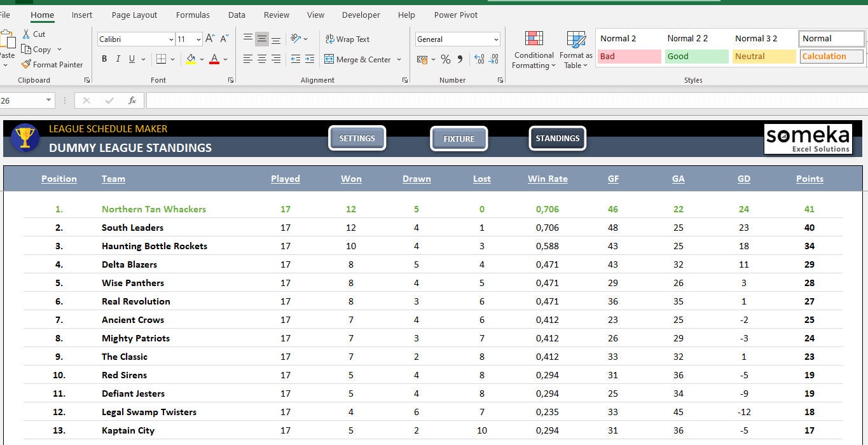
Task: Decrease decimal places
Action: (493, 59)
